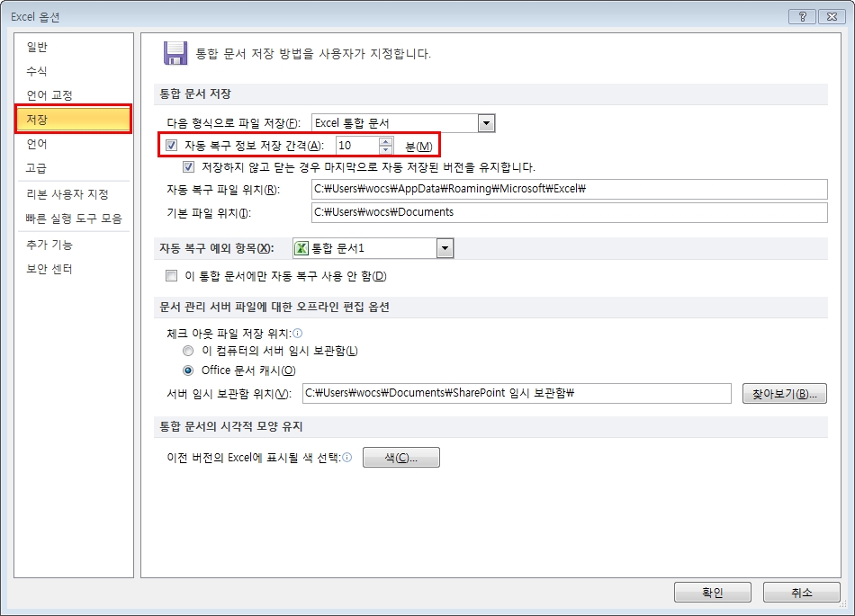The image size is (855, 616).
Task: Open 리본 사용자 지정 category
Action: coord(67,194)
